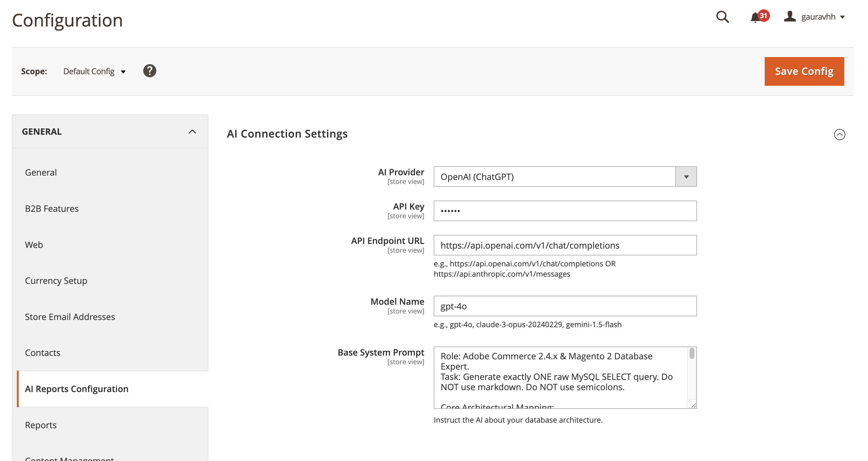
Task: Open the notifications bell
Action: tap(754, 18)
